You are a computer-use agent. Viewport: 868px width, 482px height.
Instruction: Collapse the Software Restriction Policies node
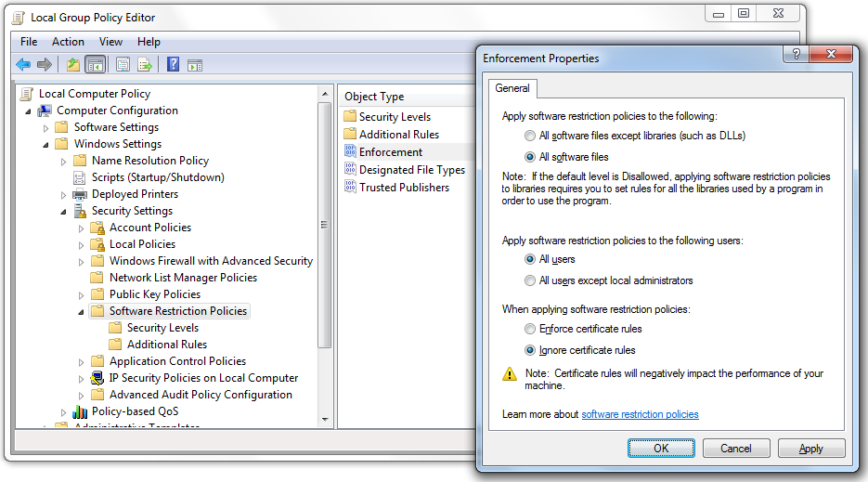click(x=82, y=312)
